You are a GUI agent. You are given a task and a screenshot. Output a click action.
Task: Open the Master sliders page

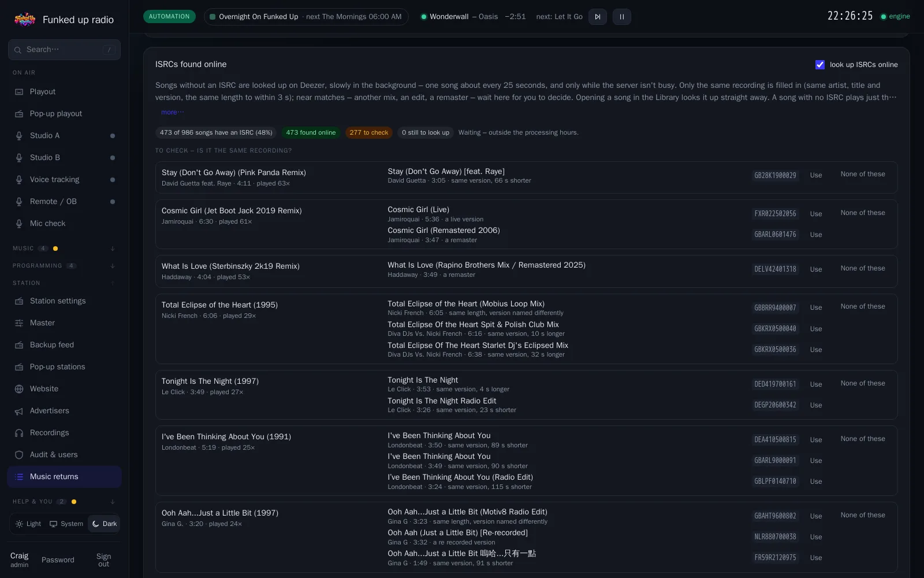click(x=64, y=323)
